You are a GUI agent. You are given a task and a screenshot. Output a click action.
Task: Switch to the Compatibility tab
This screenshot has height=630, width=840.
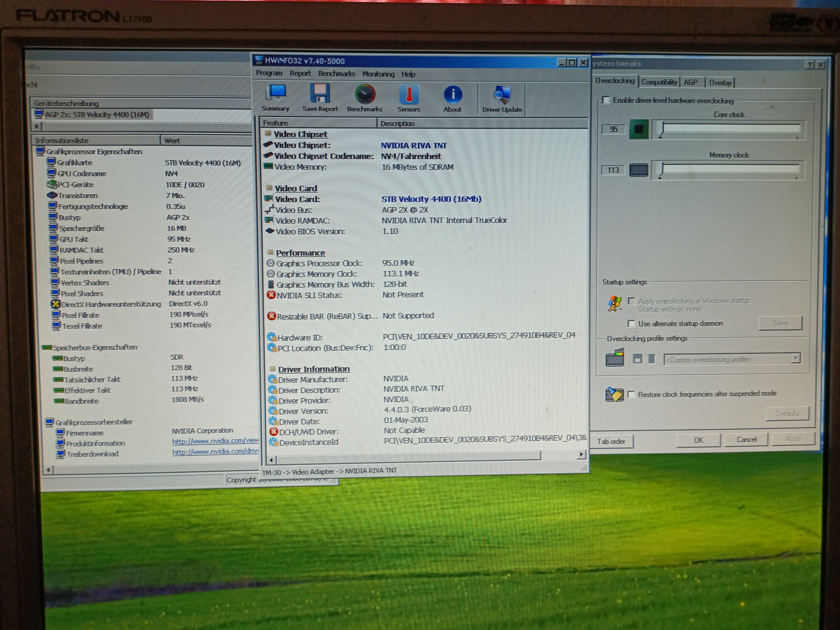click(659, 82)
